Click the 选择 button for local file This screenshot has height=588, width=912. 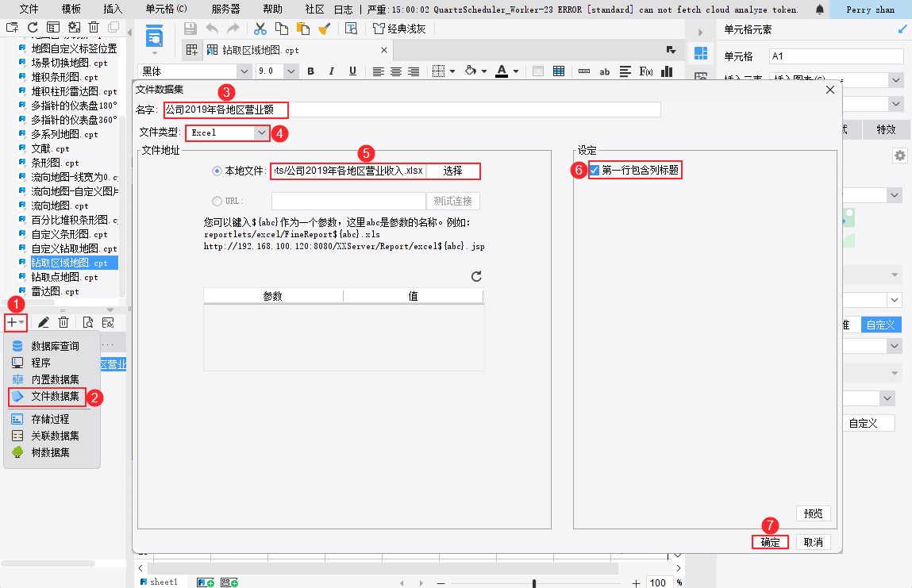click(x=454, y=171)
